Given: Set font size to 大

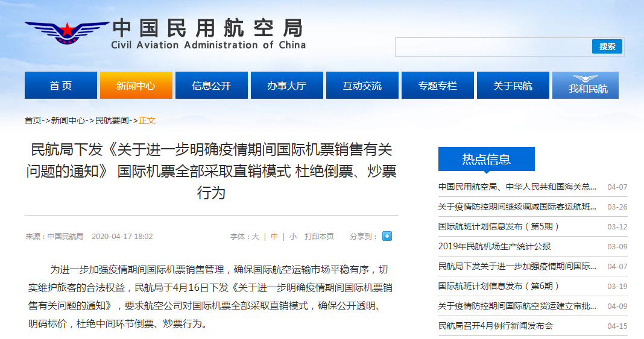Looking at the screenshot, I should 256,237.
